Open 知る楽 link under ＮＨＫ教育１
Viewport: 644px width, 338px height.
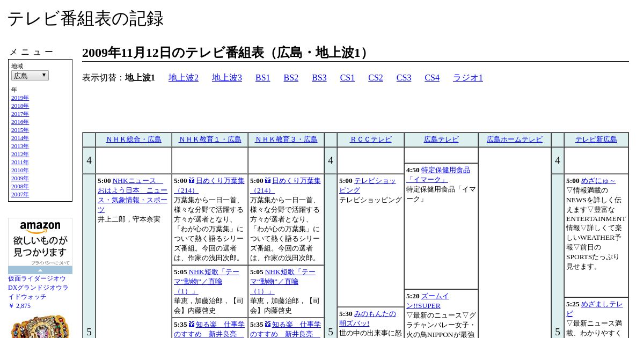pyautogui.click(x=209, y=329)
